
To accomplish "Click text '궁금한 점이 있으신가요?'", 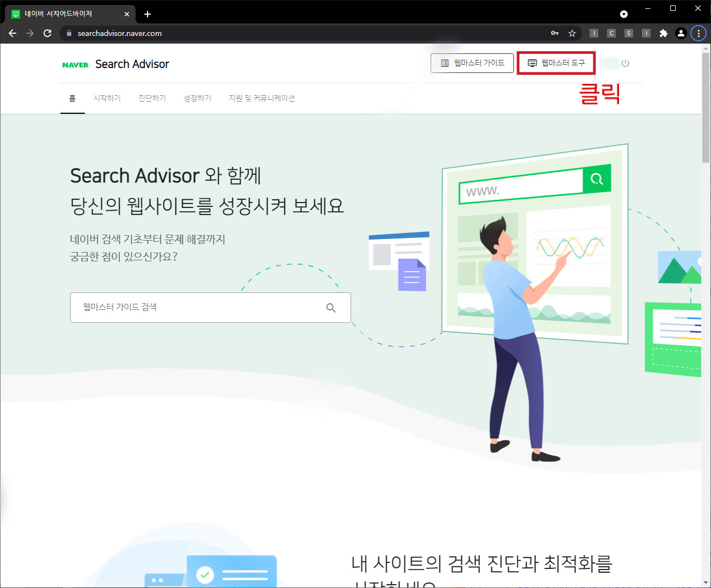I will coord(124,256).
